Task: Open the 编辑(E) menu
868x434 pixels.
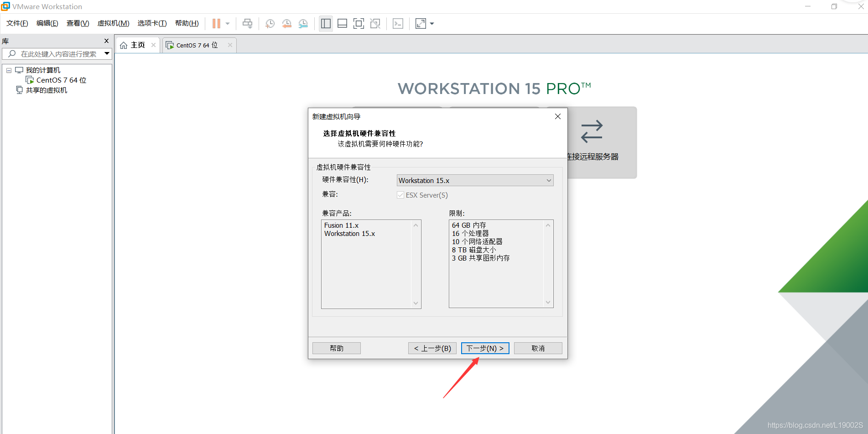Action: (47, 23)
